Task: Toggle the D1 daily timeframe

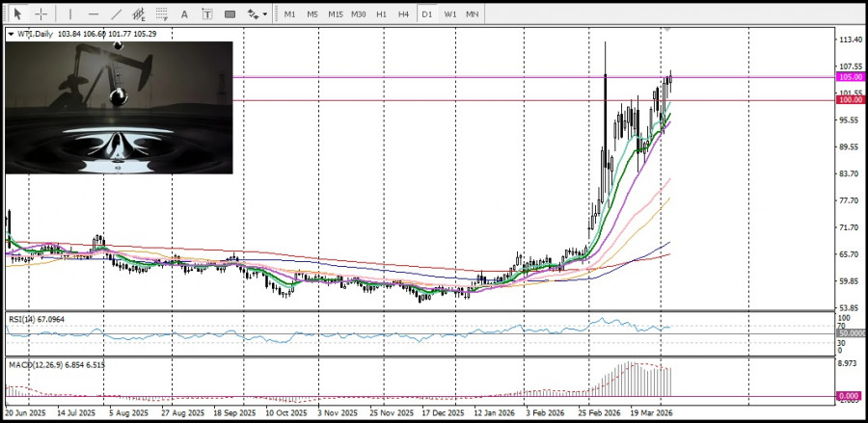Action: [426, 14]
